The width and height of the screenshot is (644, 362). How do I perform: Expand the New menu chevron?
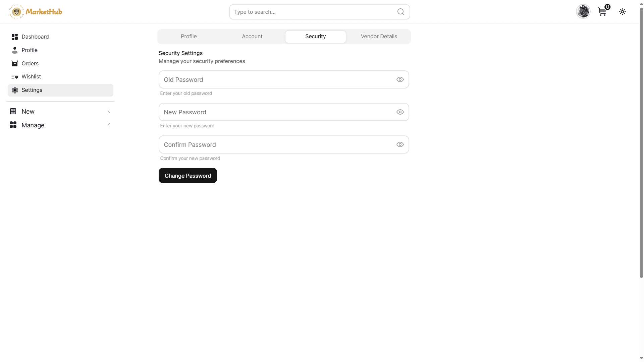click(109, 111)
